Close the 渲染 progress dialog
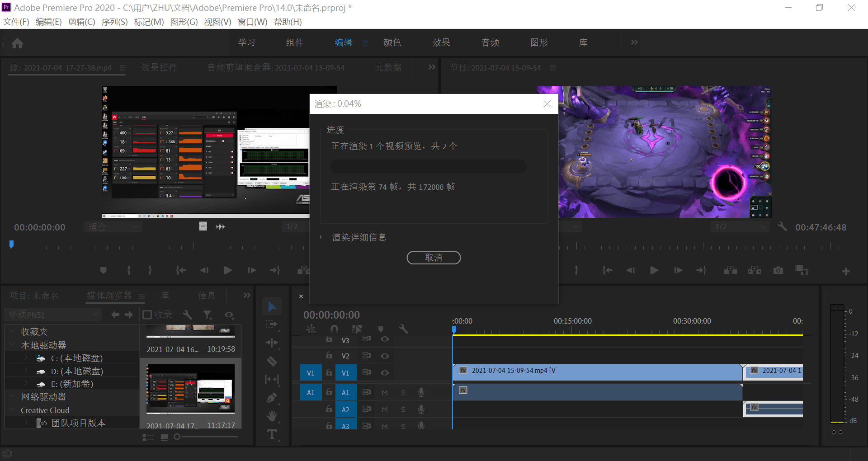Viewport: 868px width, 461px height. 547,104
